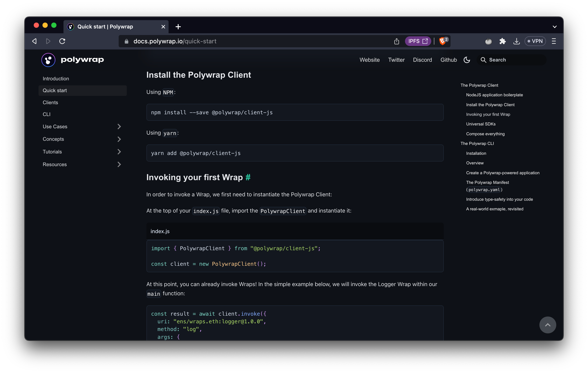Expand the Resources chevron
Viewport: 588px width, 373px height.
(119, 165)
